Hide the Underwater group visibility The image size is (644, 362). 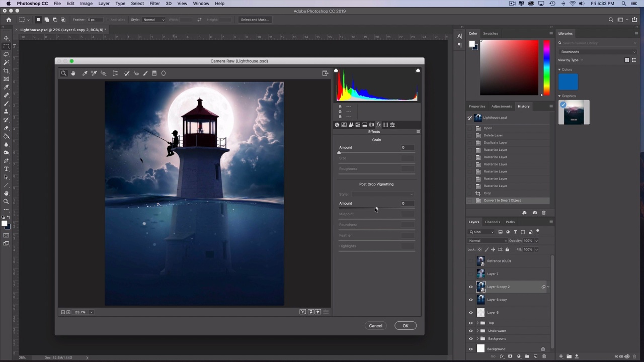click(471, 331)
